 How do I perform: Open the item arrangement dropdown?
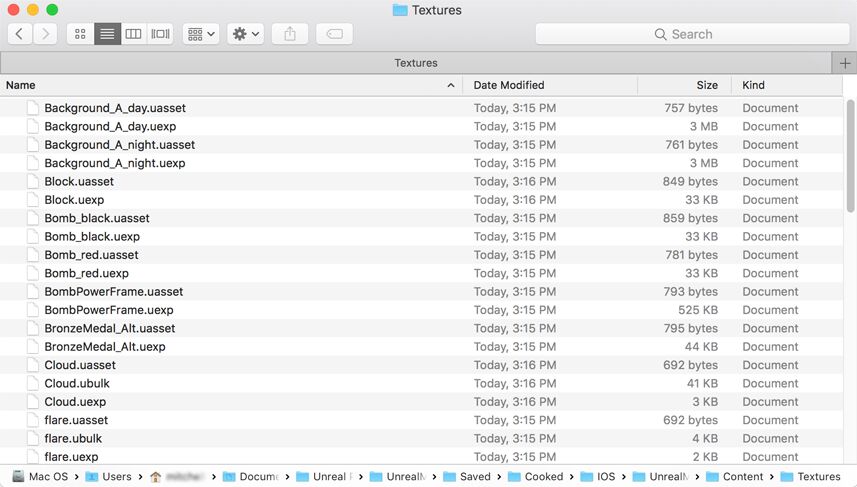point(201,34)
